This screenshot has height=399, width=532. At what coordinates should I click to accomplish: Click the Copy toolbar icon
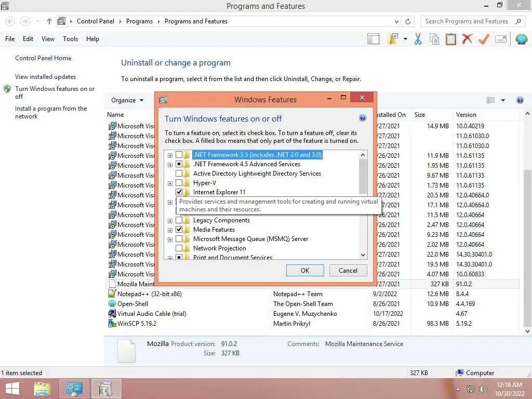[434, 39]
